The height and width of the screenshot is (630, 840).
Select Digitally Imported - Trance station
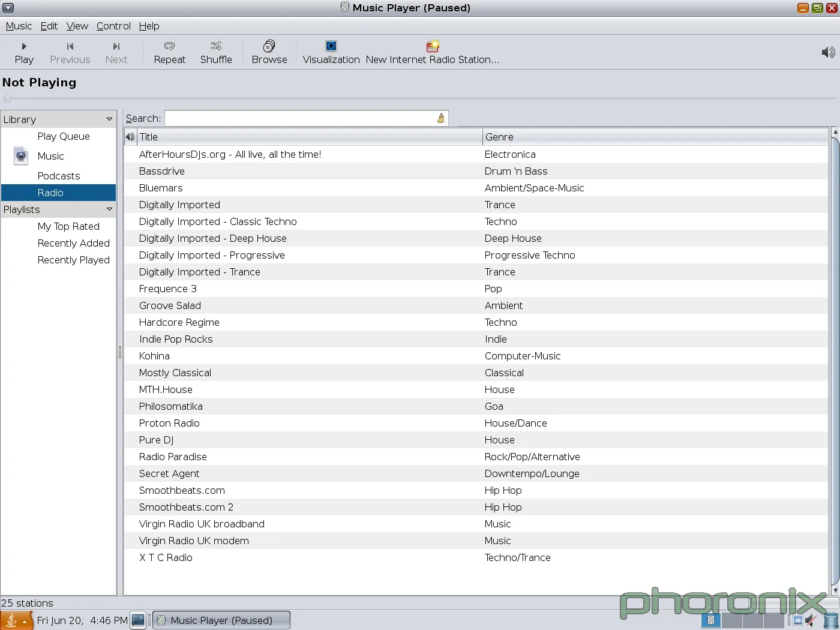click(476, 272)
